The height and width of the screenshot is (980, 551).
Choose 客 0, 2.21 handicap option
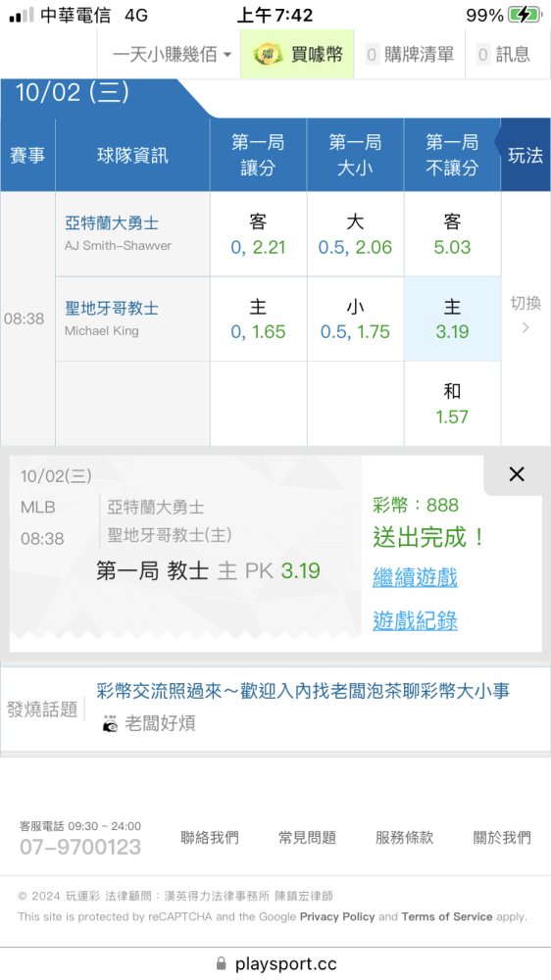click(258, 234)
